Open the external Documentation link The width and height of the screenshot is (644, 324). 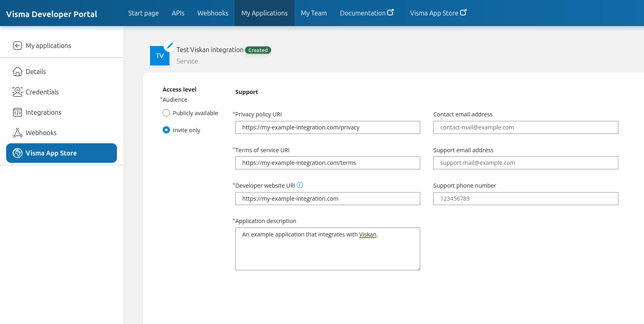coord(366,13)
